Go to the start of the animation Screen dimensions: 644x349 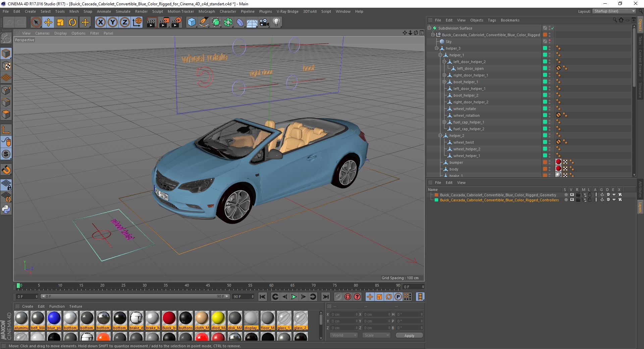[263, 297]
